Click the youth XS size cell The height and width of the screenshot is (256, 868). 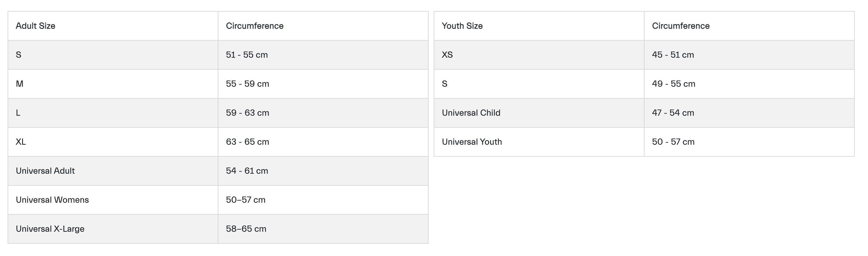[x=447, y=55]
